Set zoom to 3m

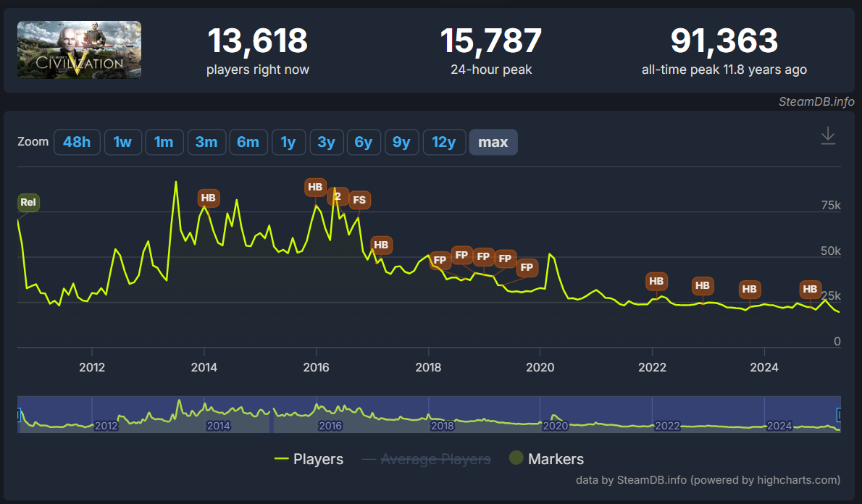pyautogui.click(x=206, y=143)
